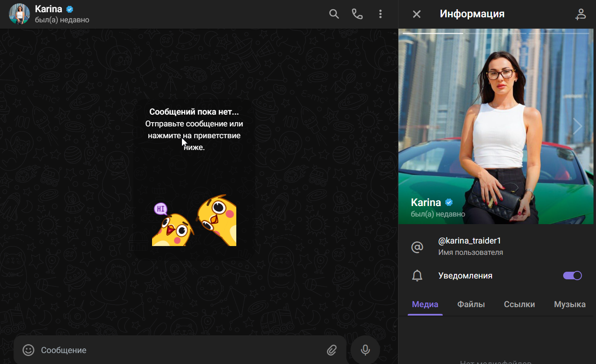Add Karina to contacts
Image resolution: width=596 pixels, height=364 pixels.
coord(581,14)
